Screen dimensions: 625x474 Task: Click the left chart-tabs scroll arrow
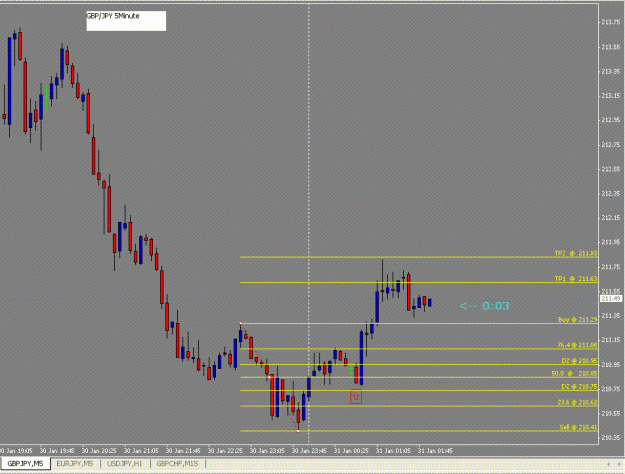(x=608, y=464)
